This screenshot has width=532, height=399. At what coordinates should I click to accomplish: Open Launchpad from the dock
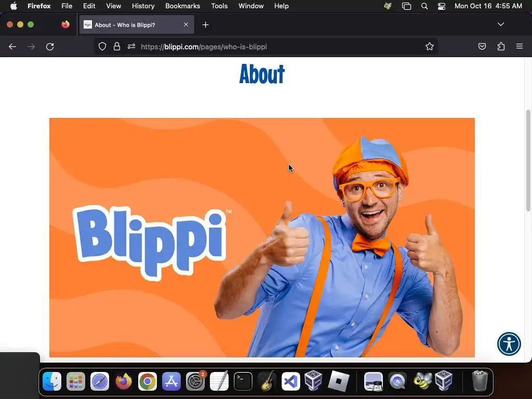pyautogui.click(x=76, y=381)
